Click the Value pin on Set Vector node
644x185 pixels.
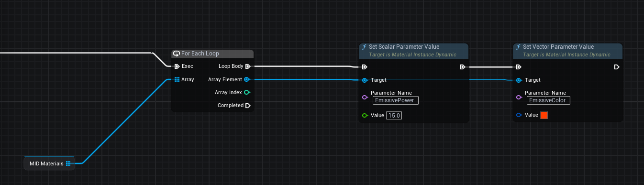coord(519,115)
